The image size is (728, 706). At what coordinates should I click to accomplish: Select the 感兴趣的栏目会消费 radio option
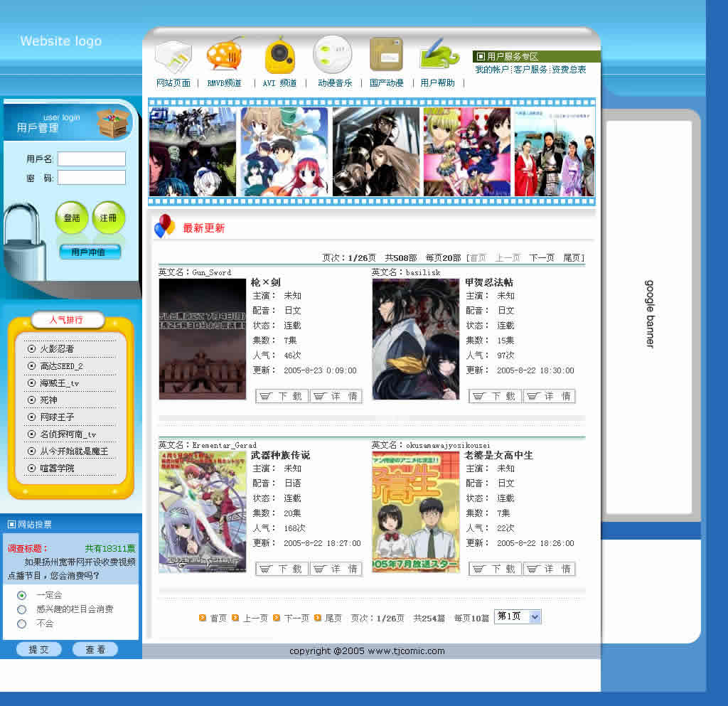(22, 609)
